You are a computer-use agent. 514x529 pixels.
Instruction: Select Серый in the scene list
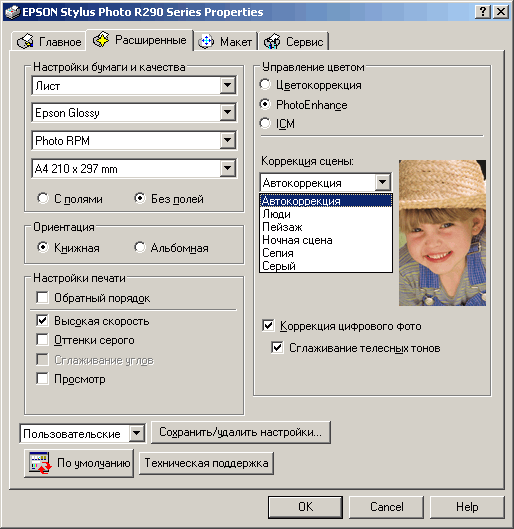(x=326, y=266)
